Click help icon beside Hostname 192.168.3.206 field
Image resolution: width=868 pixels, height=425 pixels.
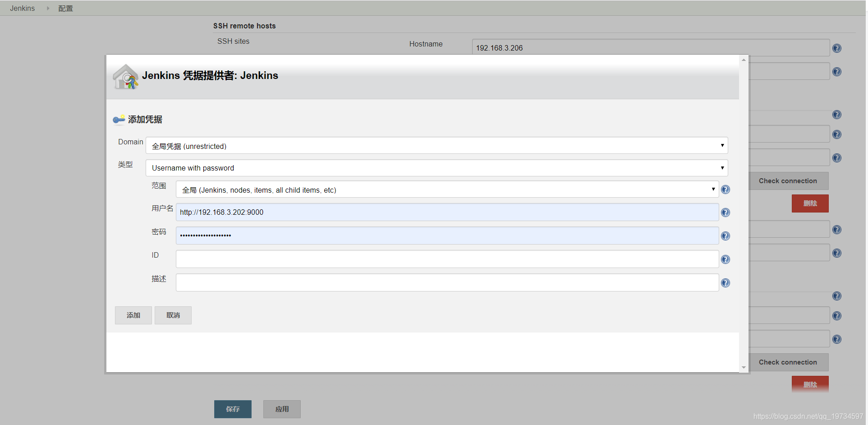tap(837, 48)
